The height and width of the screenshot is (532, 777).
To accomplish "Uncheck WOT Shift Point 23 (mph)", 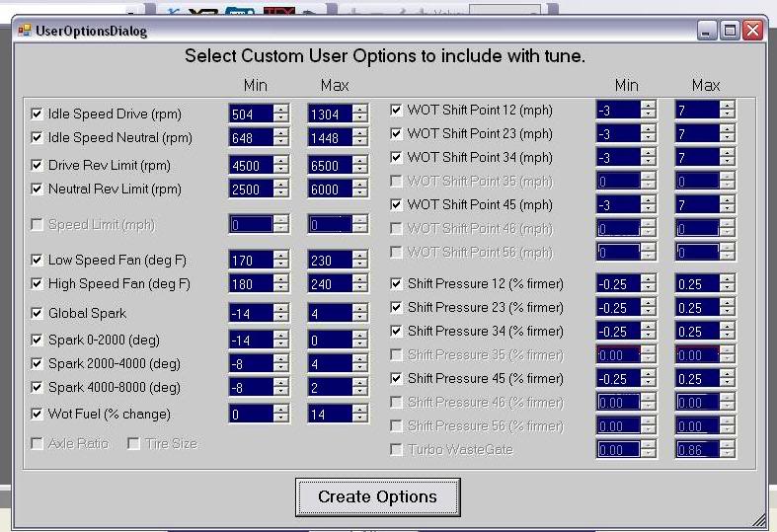I will tap(396, 134).
